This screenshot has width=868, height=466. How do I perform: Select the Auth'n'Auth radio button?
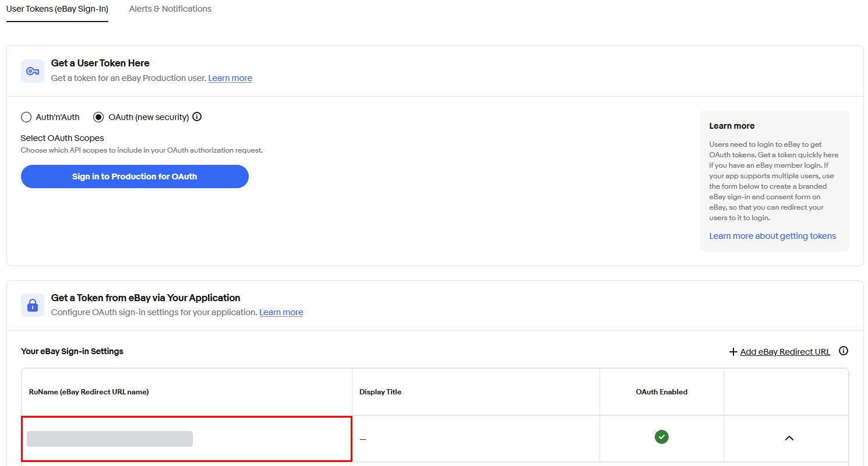pos(26,117)
